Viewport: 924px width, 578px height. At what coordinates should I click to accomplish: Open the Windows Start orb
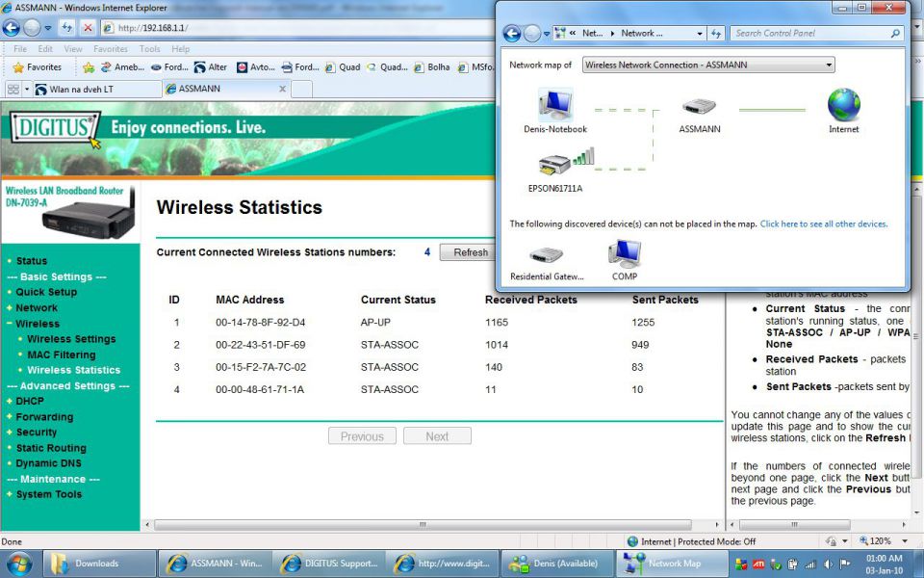(x=19, y=564)
